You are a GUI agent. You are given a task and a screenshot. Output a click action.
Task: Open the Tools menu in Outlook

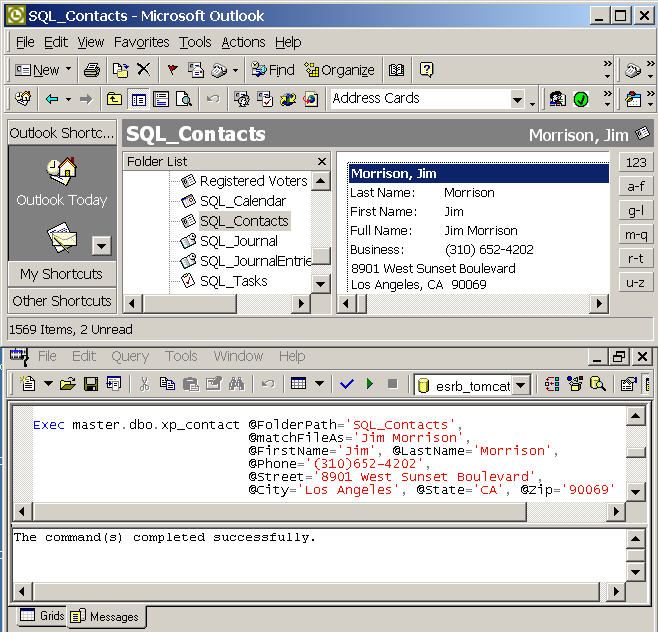[x=195, y=42]
